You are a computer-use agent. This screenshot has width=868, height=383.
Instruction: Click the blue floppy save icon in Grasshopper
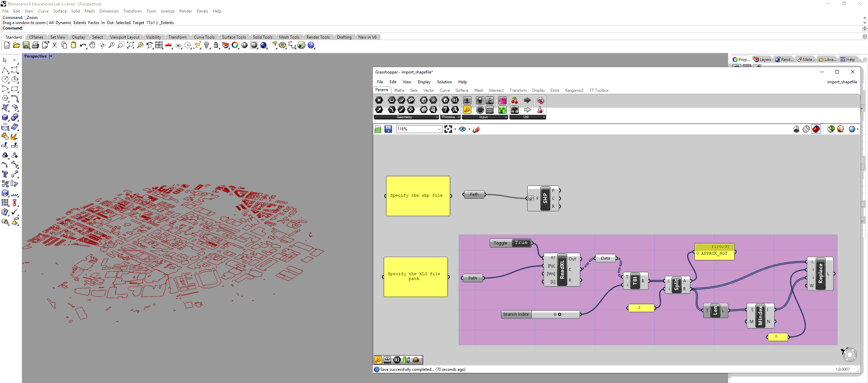tap(388, 129)
